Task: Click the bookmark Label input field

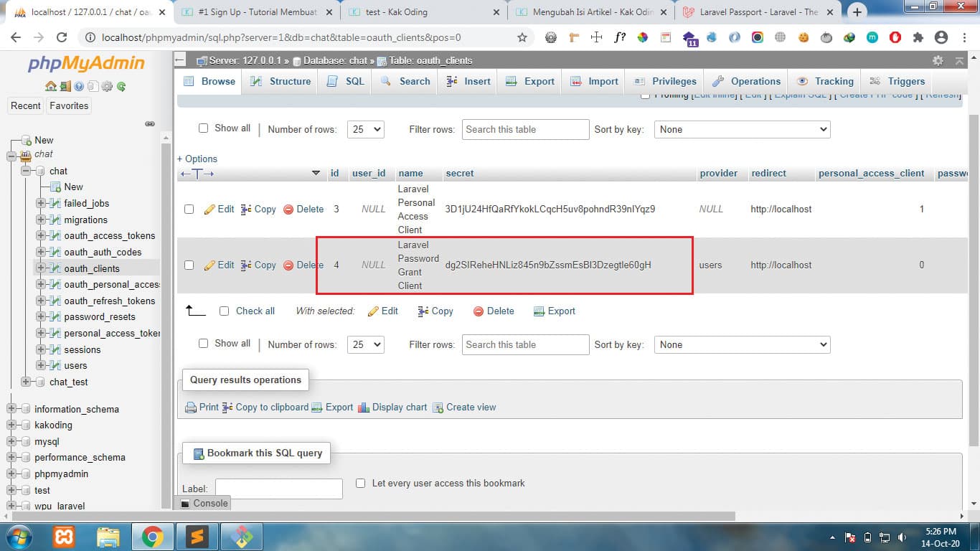Action: point(279,489)
